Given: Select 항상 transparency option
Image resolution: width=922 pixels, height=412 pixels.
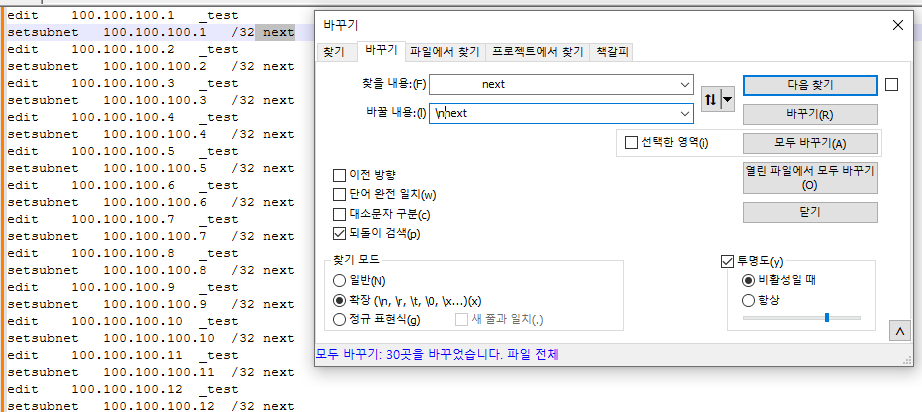Looking at the screenshot, I should (x=749, y=300).
